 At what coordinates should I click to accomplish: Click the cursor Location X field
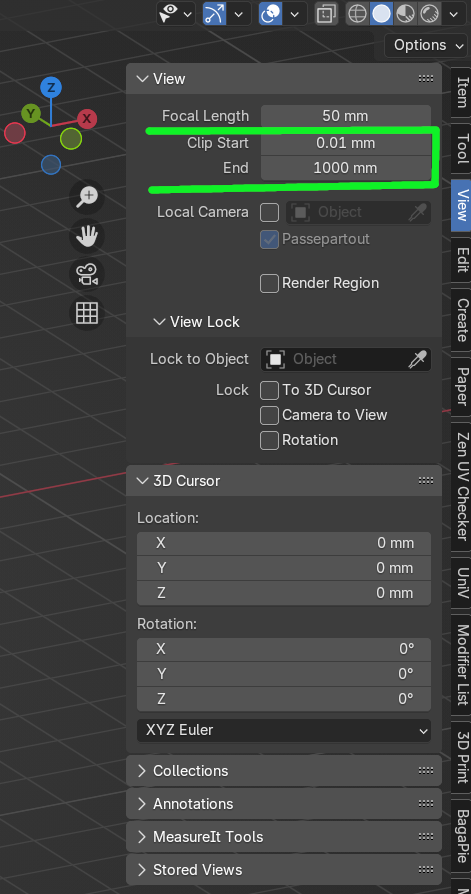point(284,543)
